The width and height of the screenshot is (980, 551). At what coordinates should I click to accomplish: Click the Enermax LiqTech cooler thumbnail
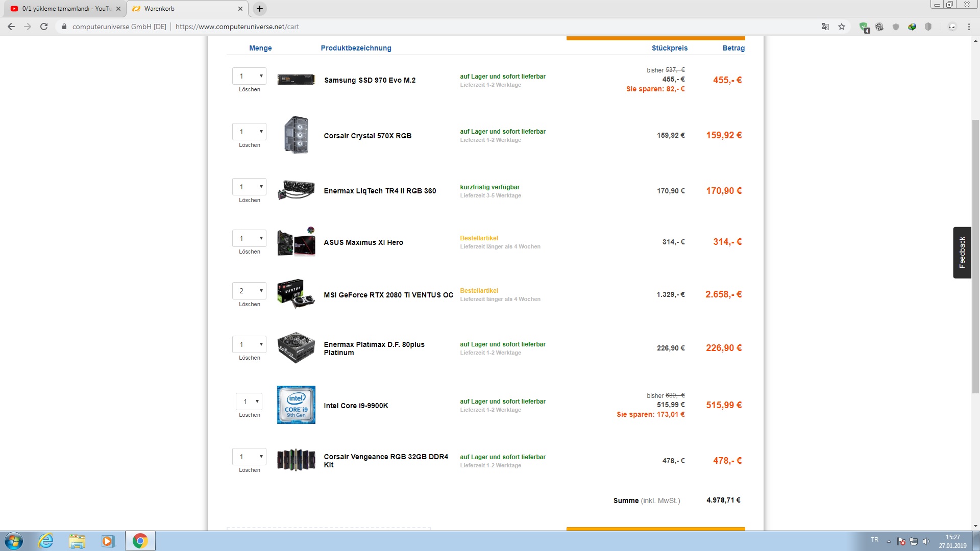tap(296, 190)
